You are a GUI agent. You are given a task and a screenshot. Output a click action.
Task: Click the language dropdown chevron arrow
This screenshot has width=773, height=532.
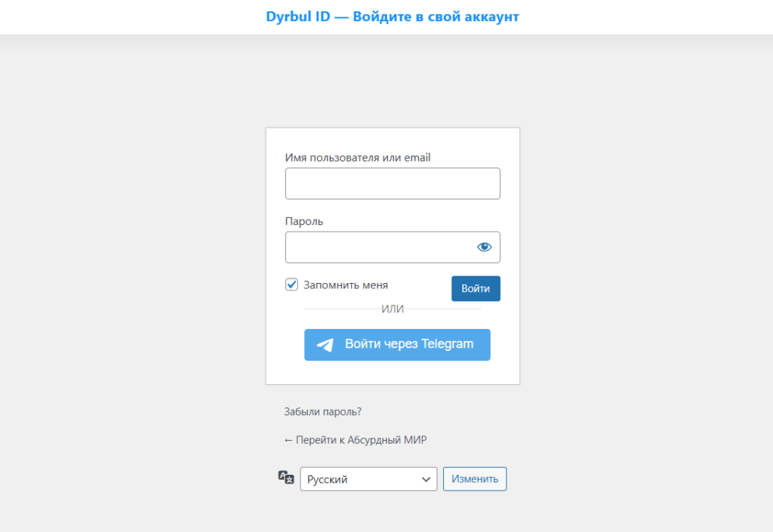coord(425,479)
